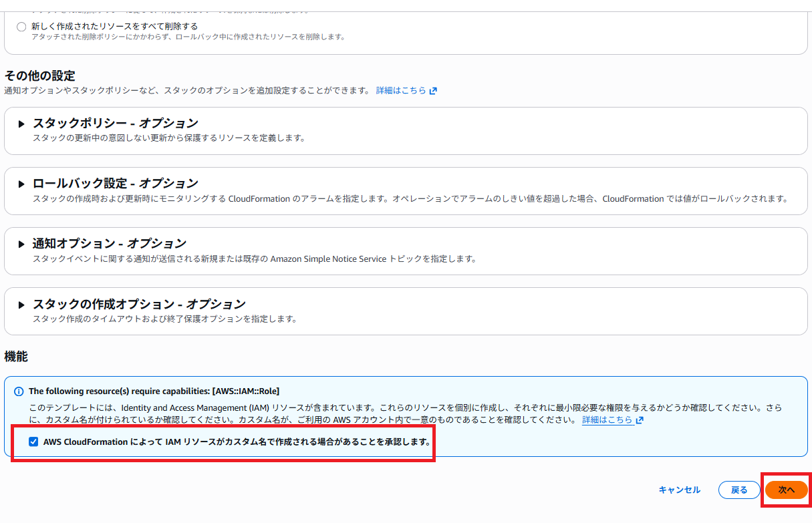Click the disclosure triangle beside スタックポリシー

coord(21,123)
